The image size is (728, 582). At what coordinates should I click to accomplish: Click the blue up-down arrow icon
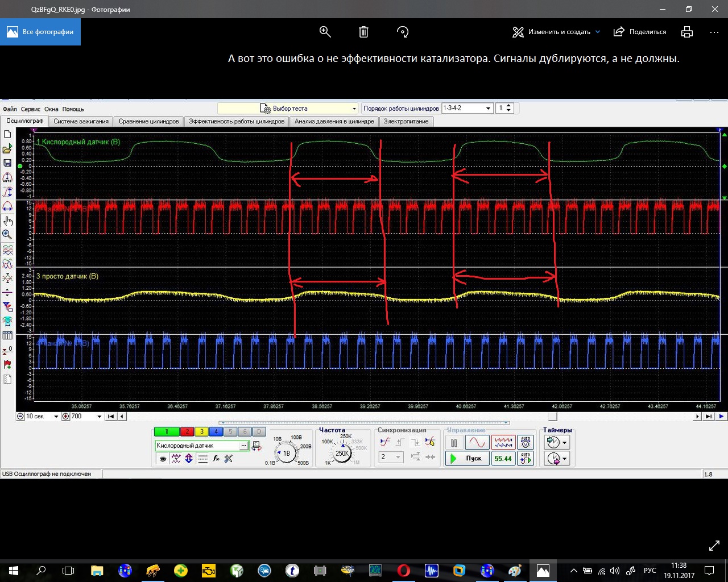(189, 459)
